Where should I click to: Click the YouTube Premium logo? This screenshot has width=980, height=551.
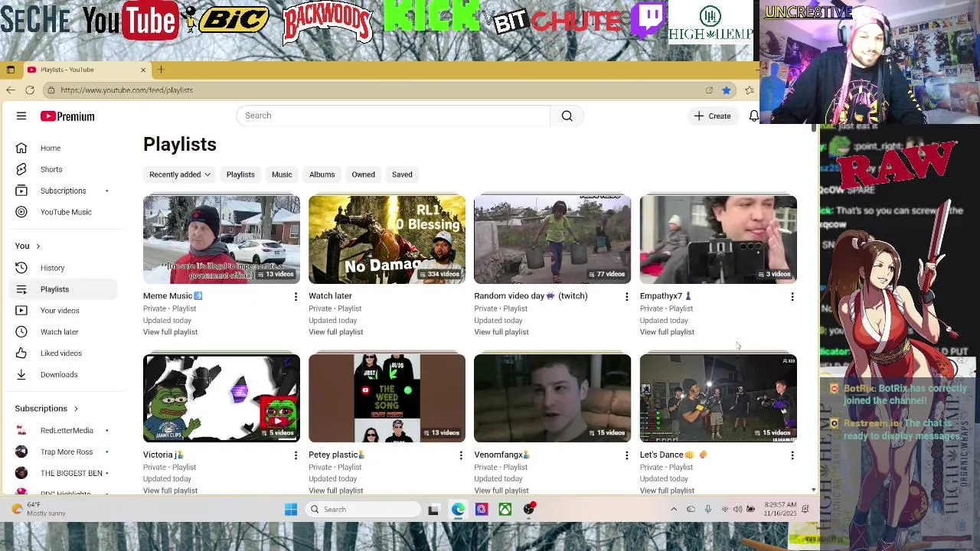(67, 116)
